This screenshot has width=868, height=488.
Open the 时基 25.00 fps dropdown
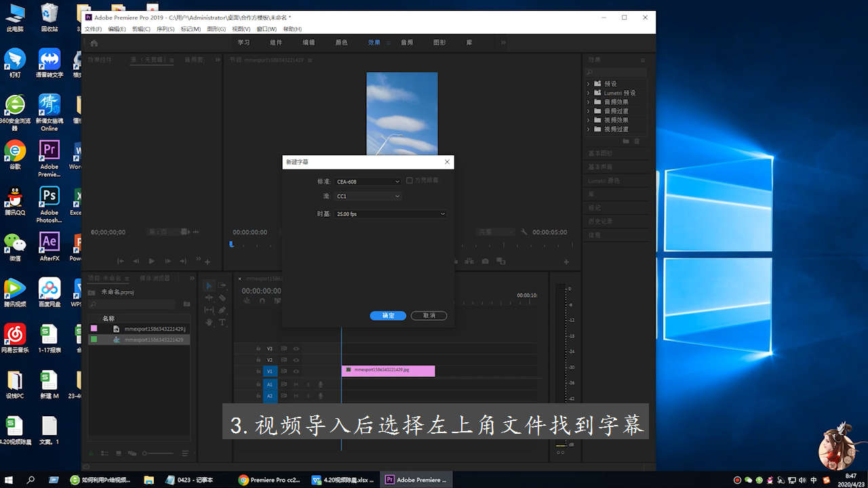390,213
